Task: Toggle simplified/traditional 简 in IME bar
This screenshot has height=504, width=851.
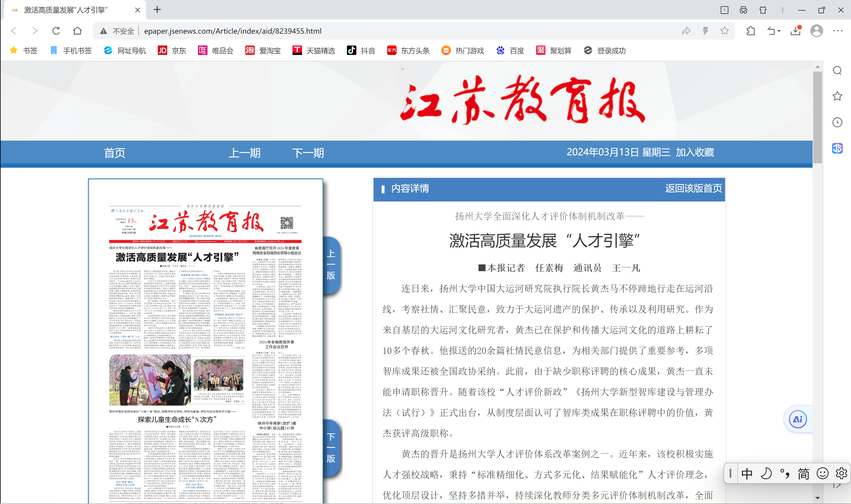Action: coord(803,474)
